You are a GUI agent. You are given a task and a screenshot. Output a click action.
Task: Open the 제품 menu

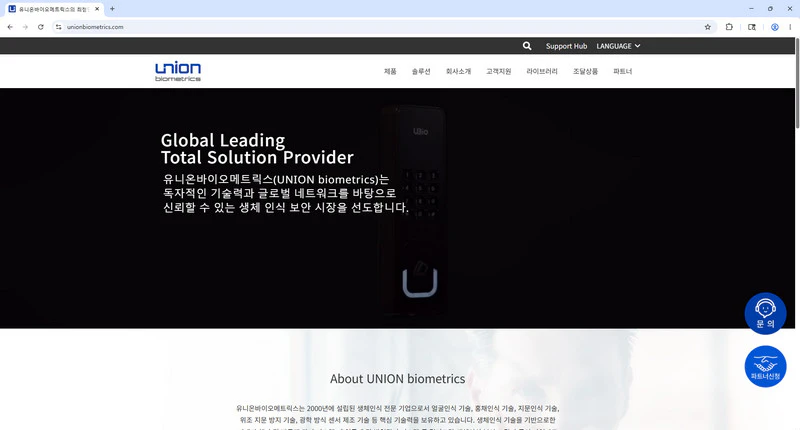(390, 71)
